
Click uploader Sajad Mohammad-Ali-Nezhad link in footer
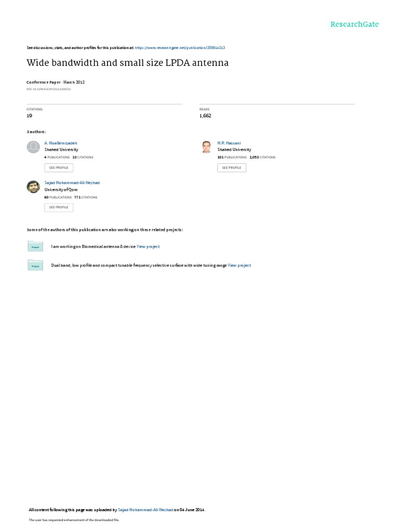[145, 510]
